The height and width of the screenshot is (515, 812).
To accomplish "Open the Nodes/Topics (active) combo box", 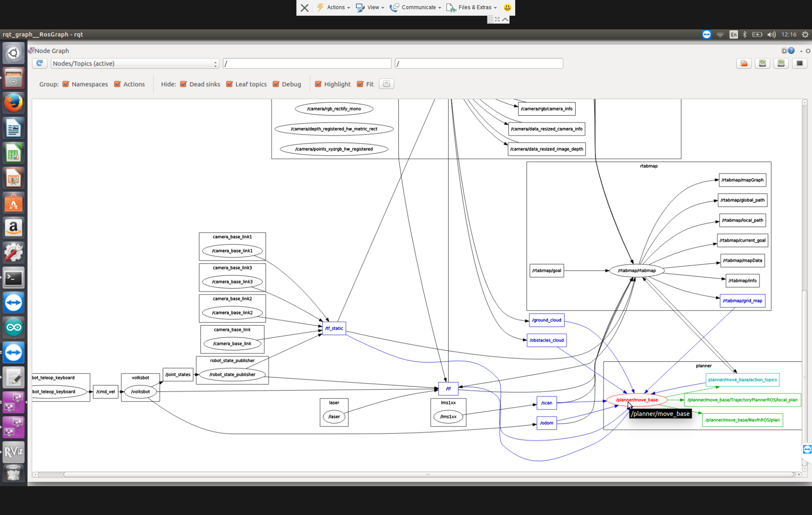I will tap(135, 63).
